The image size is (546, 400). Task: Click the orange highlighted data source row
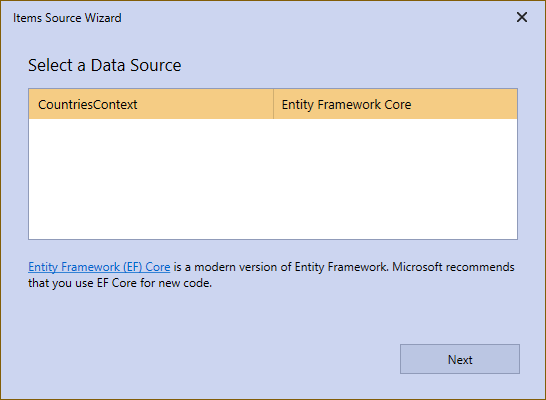click(273, 104)
